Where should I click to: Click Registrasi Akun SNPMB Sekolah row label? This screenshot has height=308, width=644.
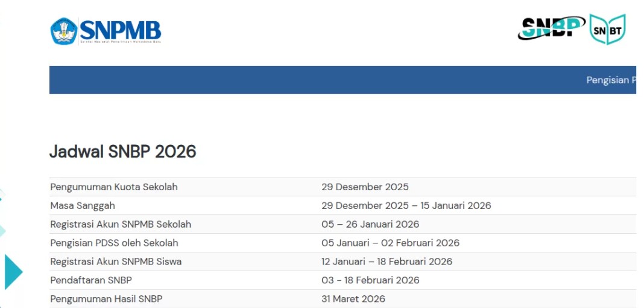121,224
